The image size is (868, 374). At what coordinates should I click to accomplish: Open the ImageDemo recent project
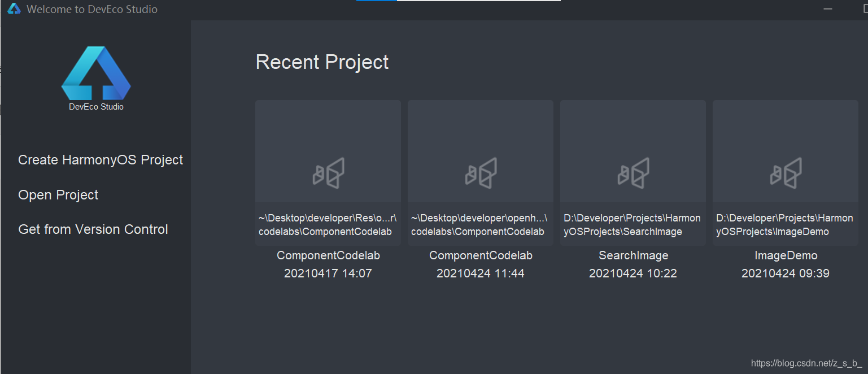tap(785, 255)
